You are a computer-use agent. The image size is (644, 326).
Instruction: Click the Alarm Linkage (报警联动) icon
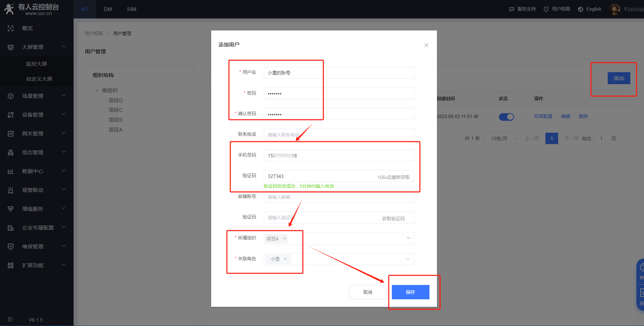(x=11, y=190)
